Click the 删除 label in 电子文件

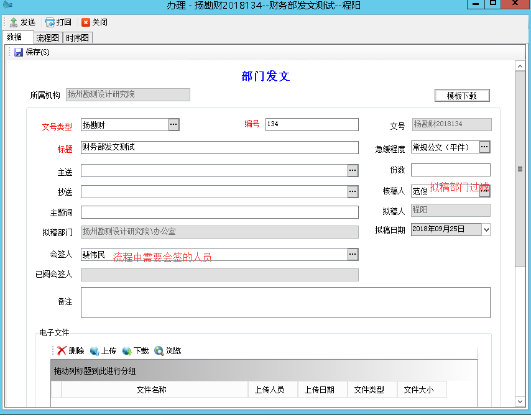(76, 351)
